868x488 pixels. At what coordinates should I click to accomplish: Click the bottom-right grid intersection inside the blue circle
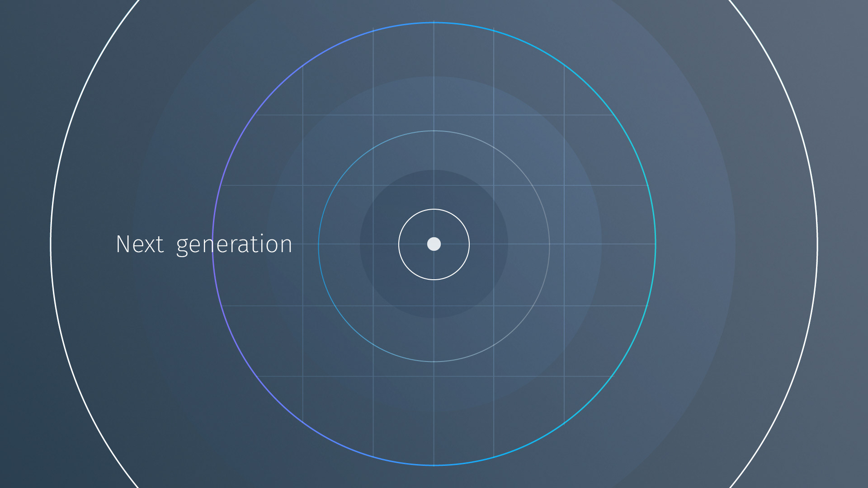pyautogui.click(x=564, y=376)
